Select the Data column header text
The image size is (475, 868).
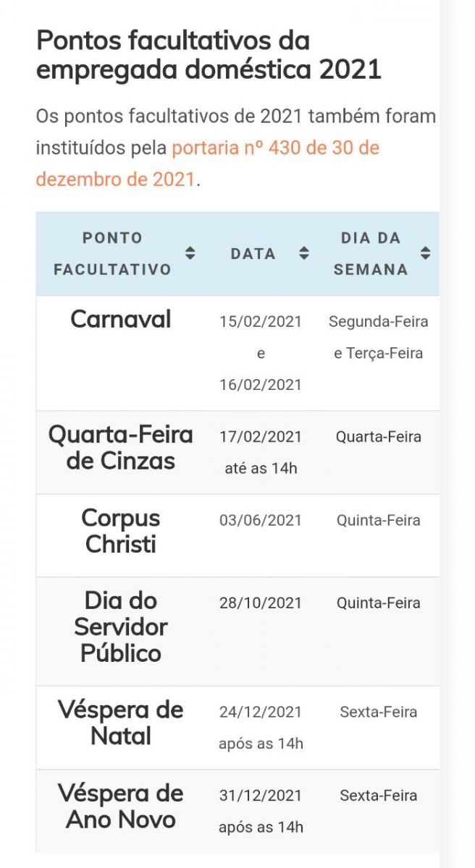253,254
